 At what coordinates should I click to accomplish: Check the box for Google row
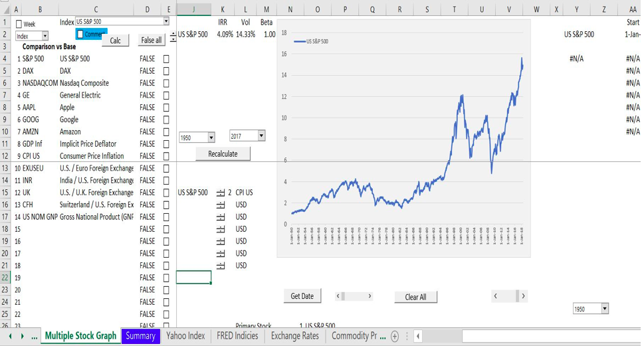[x=166, y=120]
